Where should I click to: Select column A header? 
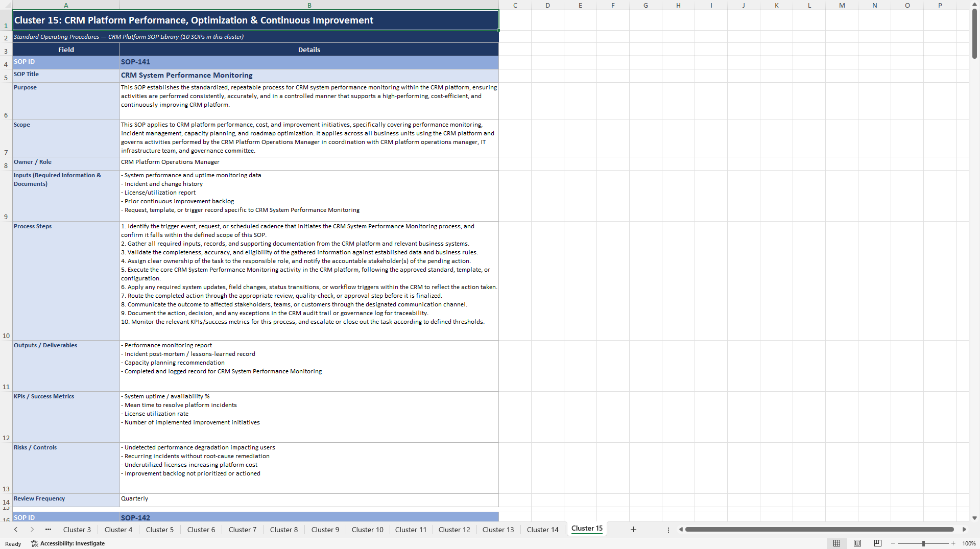(66, 5)
